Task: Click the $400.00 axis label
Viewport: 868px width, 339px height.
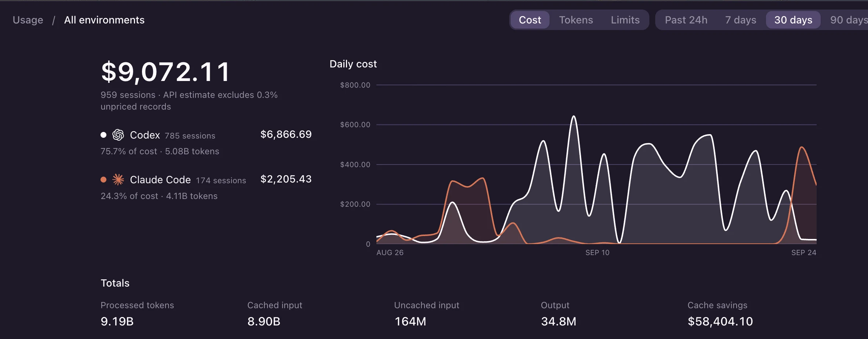Action: (355, 165)
